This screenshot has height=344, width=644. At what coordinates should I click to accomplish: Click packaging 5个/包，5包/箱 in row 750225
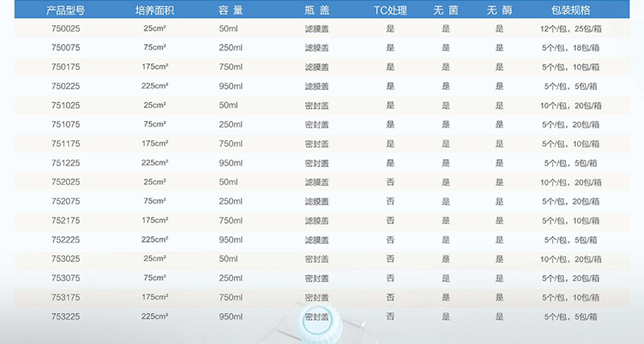(x=571, y=86)
